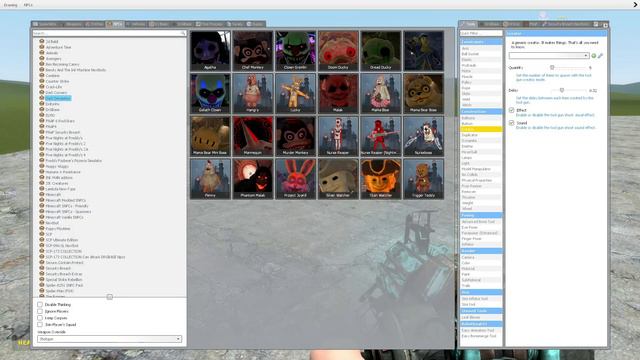Click the search magnifier icon in NPC list
The height and width of the screenshot is (360, 640).
coord(183,33)
